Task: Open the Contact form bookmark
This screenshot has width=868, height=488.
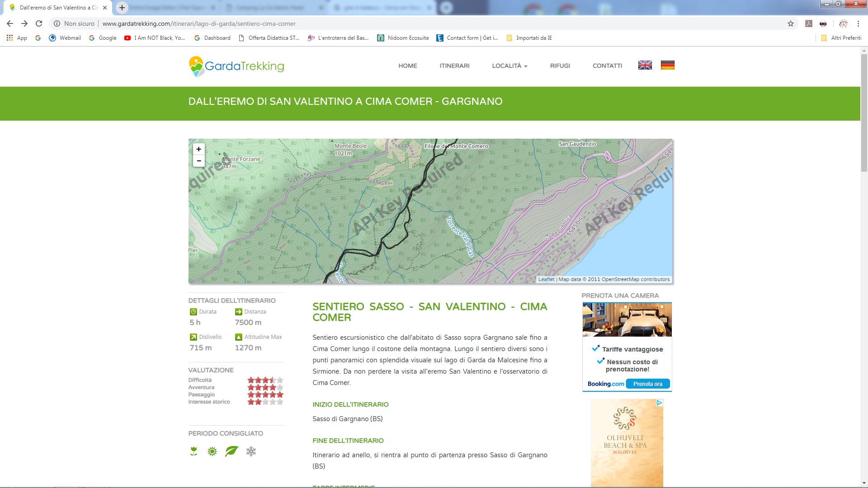Action: [467, 38]
